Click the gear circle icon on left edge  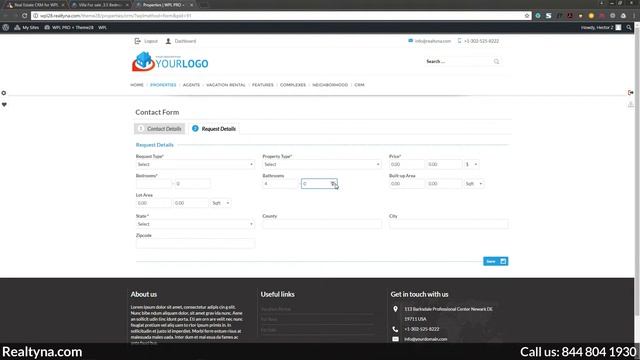coord(4,93)
